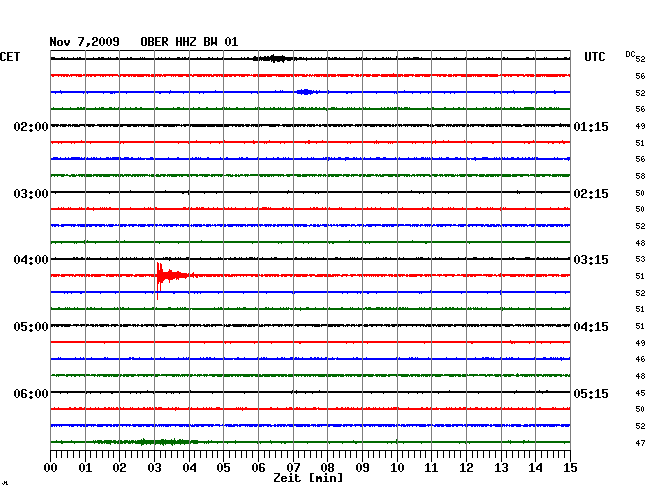Screen dimensions: 650x494
Task: Click the station label 'OBER HHZ BW 01'
Action: click(189, 42)
